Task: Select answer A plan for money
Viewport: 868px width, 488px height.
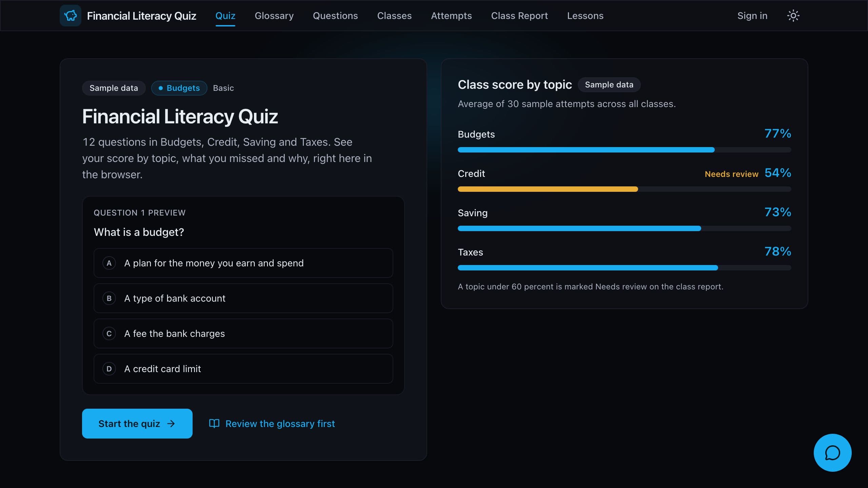Action: 243,263
